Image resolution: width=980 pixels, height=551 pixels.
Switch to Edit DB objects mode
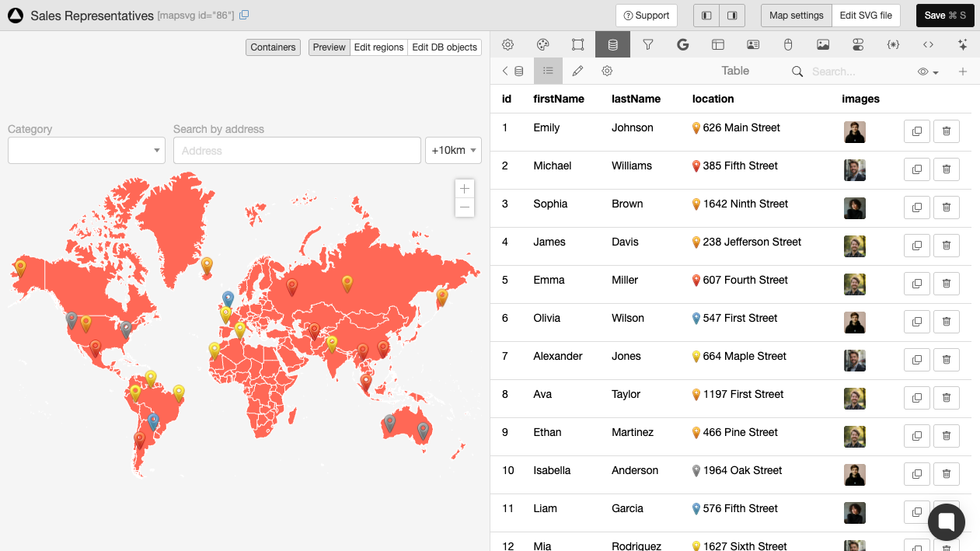pyautogui.click(x=444, y=47)
